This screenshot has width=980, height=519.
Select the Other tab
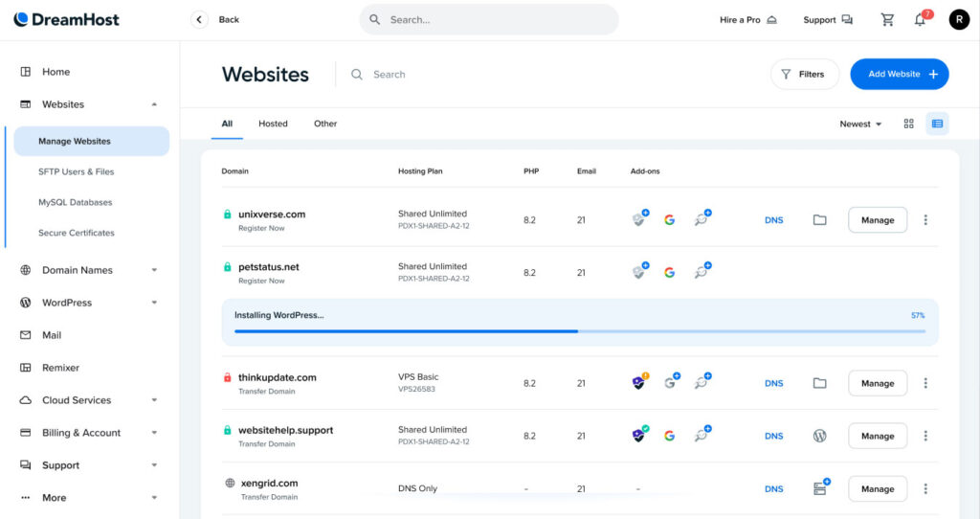325,124
